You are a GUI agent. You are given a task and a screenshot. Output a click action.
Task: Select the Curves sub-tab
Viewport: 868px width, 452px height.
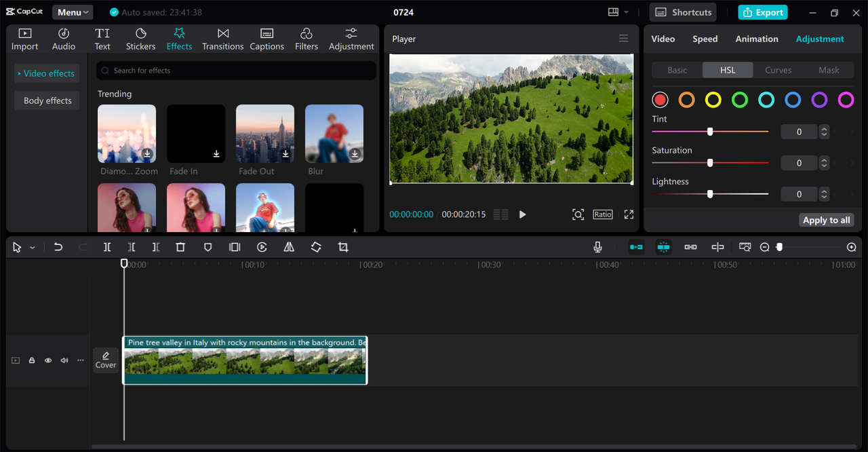click(778, 70)
